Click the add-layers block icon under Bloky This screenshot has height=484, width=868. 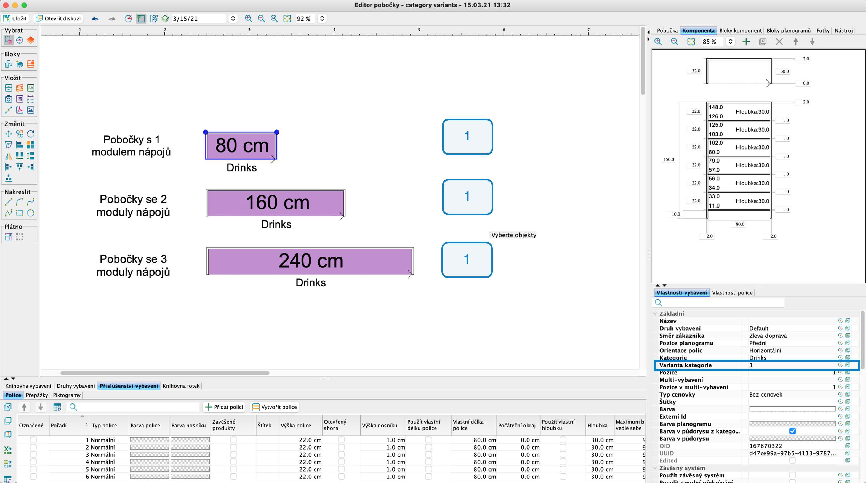click(20, 64)
